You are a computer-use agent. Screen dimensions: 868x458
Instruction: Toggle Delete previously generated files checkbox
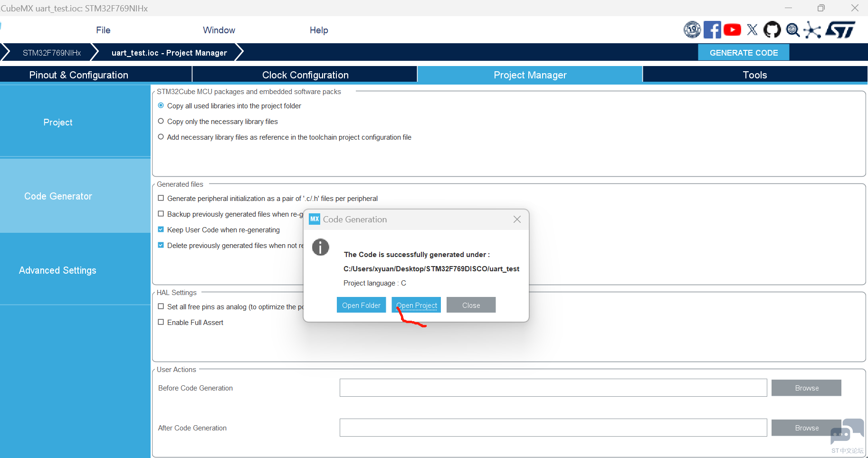[161, 245]
